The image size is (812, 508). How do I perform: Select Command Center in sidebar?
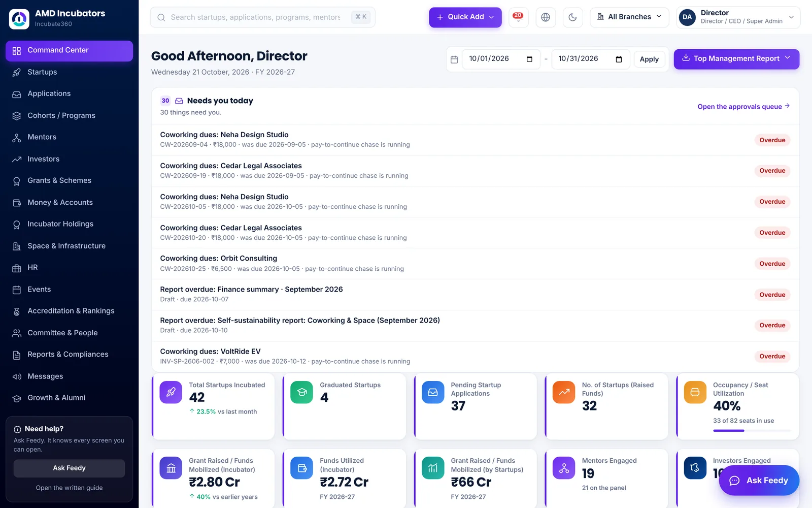click(x=69, y=51)
